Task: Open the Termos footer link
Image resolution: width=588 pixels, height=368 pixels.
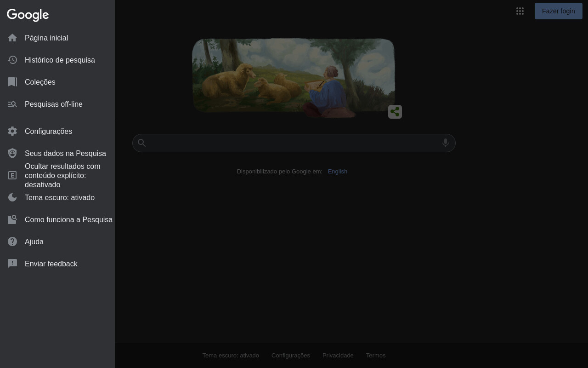Action: 376,355
